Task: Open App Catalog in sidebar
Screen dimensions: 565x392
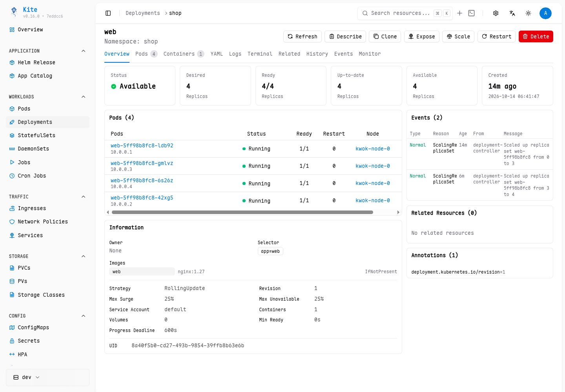Action: pyautogui.click(x=47, y=76)
